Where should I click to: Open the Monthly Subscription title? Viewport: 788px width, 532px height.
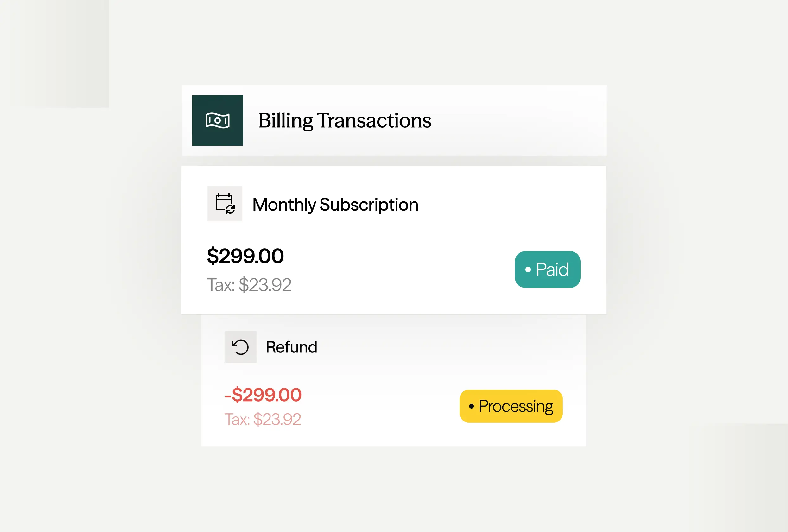tap(335, 205)
